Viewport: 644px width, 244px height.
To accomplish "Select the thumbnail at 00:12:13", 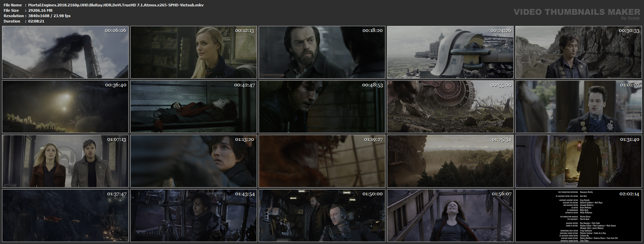I will [x=194, y=52].
